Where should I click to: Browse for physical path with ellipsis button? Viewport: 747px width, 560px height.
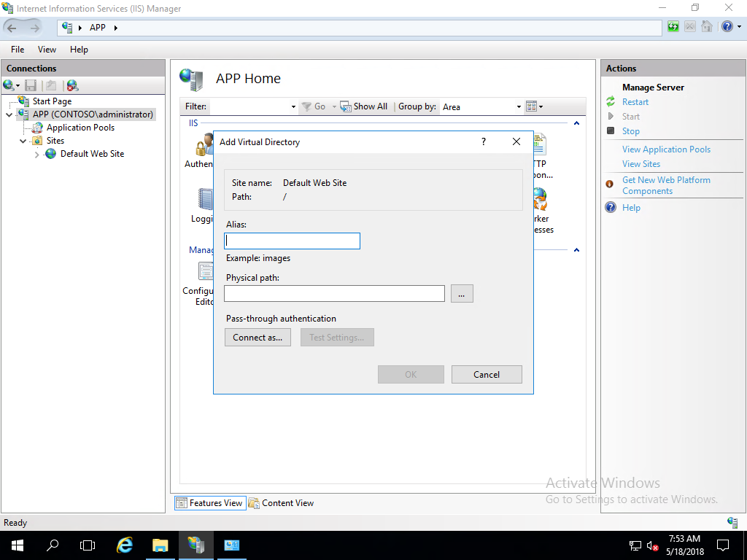[x=462, y=293]
